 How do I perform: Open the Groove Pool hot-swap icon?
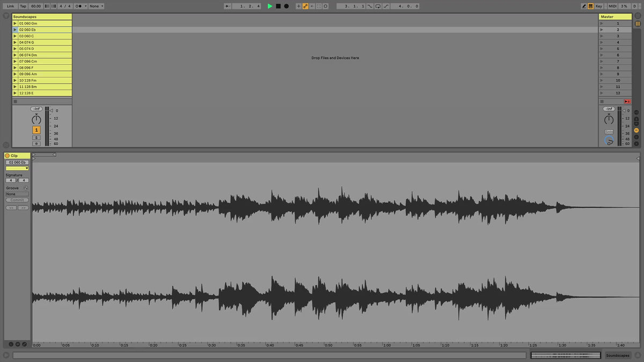tap(26, 188)
